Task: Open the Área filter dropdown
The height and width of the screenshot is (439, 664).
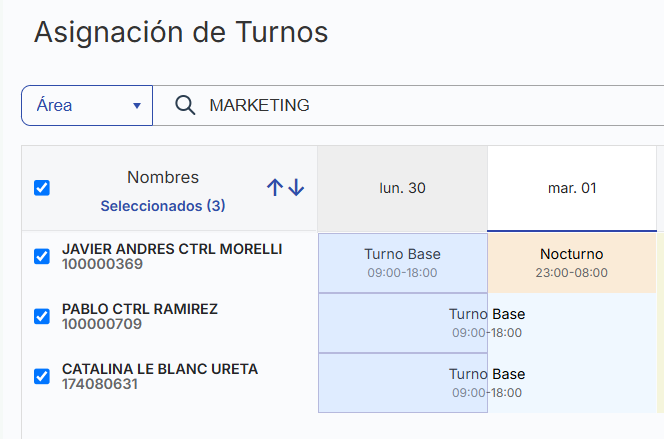Action: click(86, 106)
